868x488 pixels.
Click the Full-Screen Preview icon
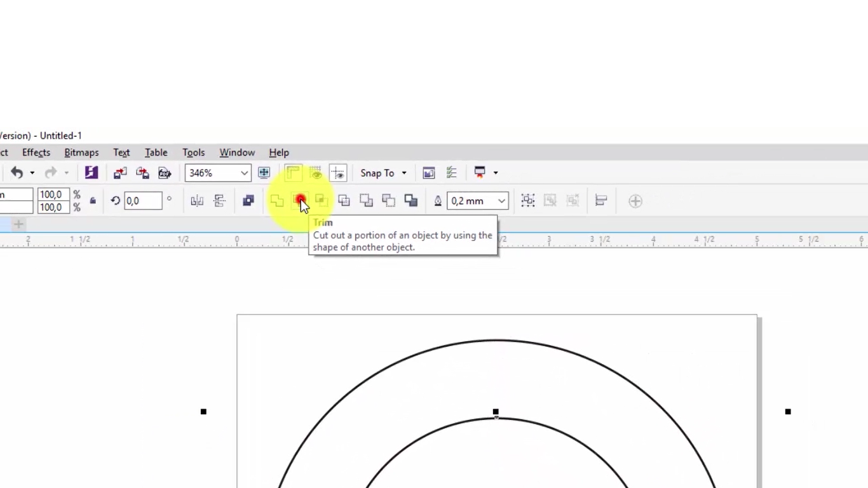click(x=264, y=173)
